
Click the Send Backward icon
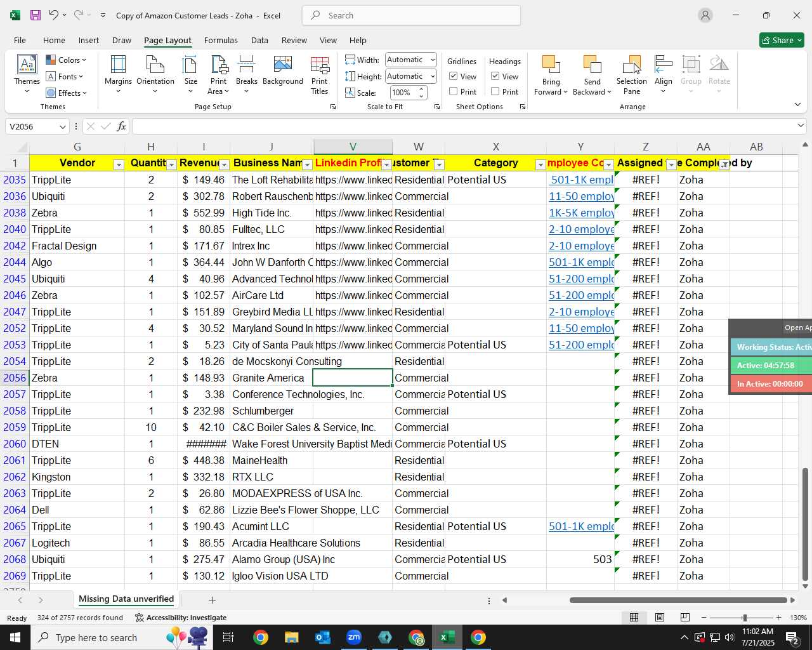(592, 65)
